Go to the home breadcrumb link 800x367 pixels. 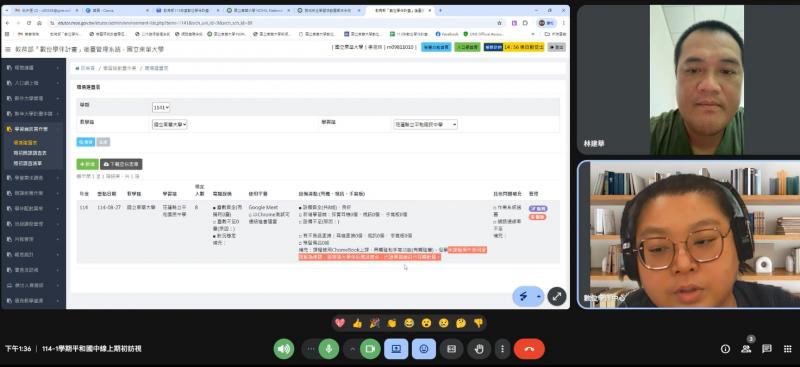click(86, 68)
